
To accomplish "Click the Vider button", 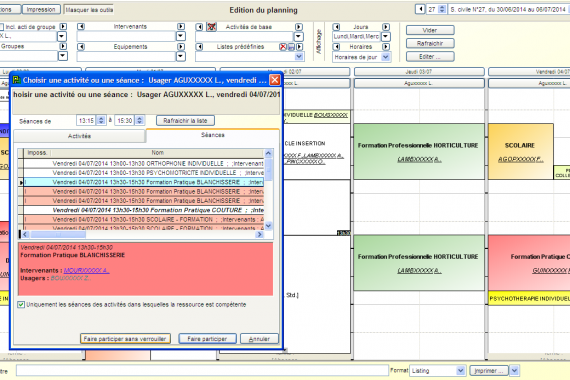I will [x=430, y=30].
